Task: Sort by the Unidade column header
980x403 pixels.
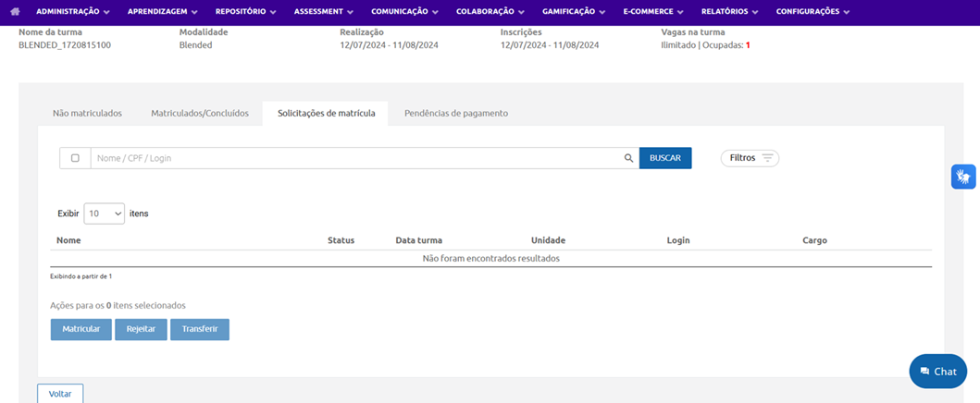Action: pyautogui.click(x=548, y=240)
